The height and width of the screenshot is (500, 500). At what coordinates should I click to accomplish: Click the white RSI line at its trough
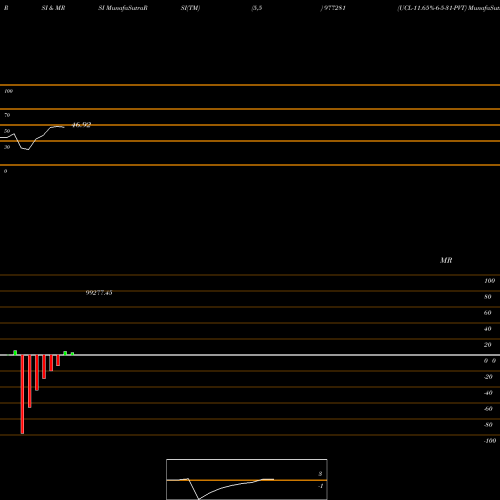click(27, 149)
